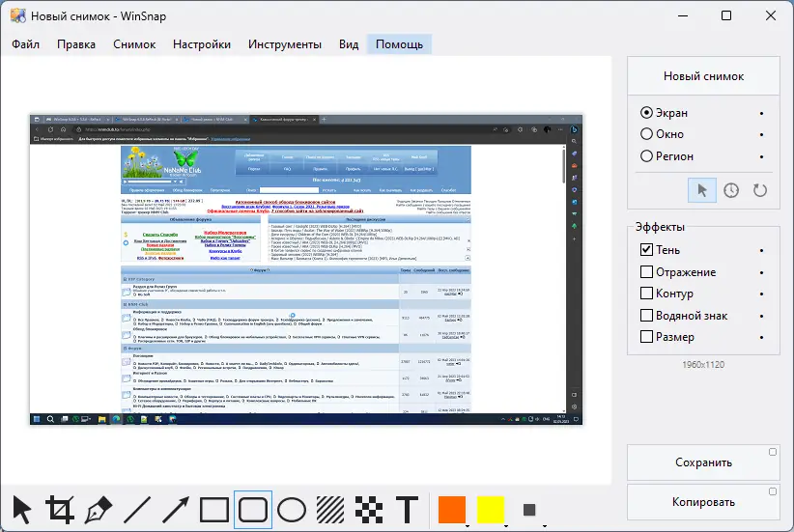Screen dimensions: 794x532
Task: Open the Настройки menu
Action: tap(202, 44)
